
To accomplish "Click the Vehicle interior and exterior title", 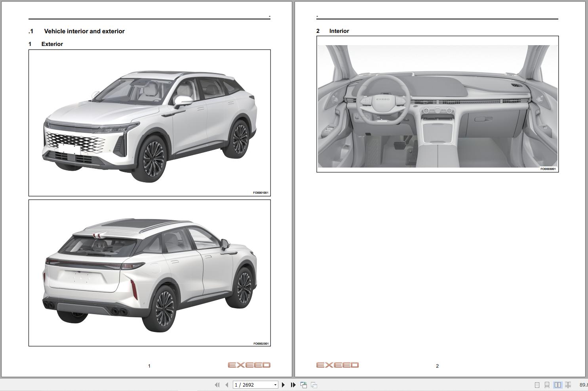I will pyautogui.click(x=85, y=31).
